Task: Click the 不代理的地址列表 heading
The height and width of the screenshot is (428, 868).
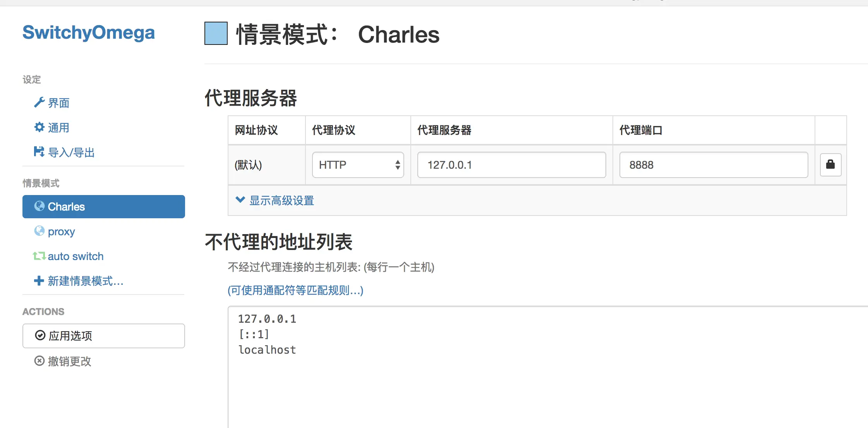Action: pyautogui.click(x=279, y=242)
